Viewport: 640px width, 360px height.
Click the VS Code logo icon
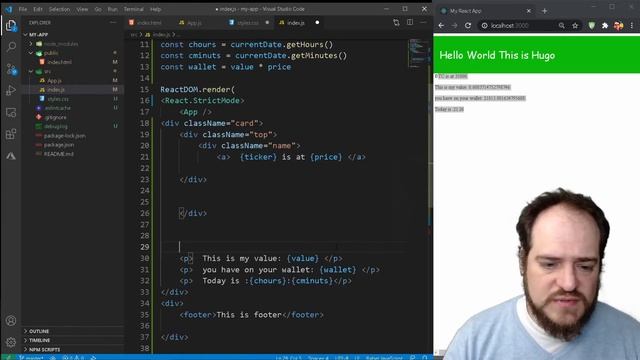9,9
